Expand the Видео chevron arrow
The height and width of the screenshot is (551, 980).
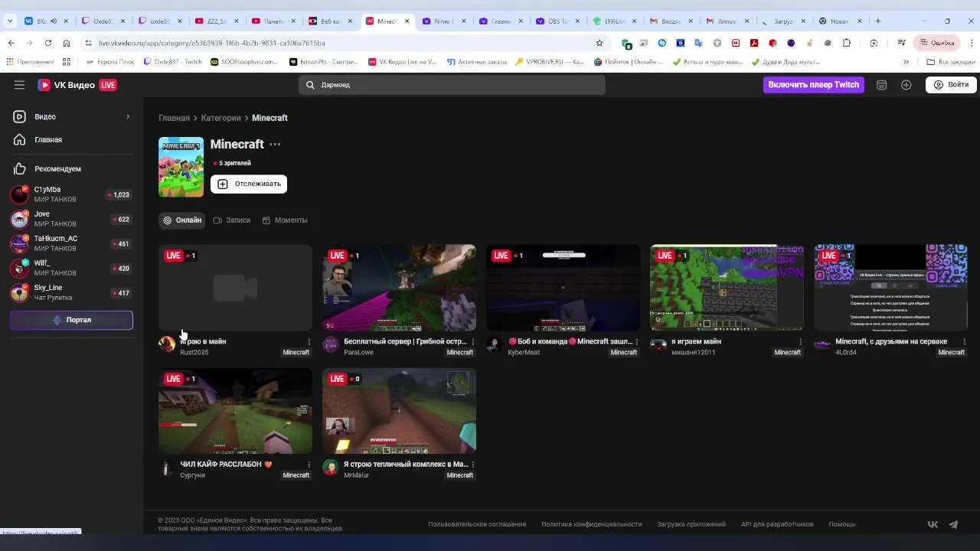[x=128, y=116]
